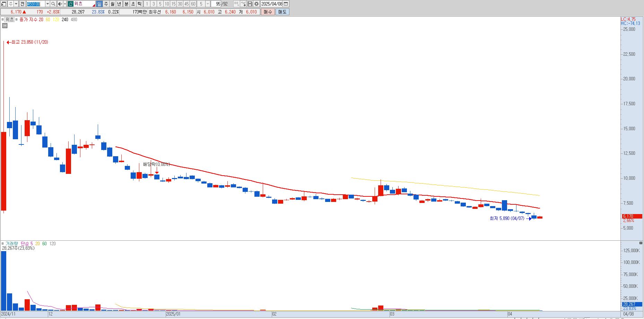Click the 최저 5,890 (04/07) label
Screen dimensions: 644x319
(507, 218)
